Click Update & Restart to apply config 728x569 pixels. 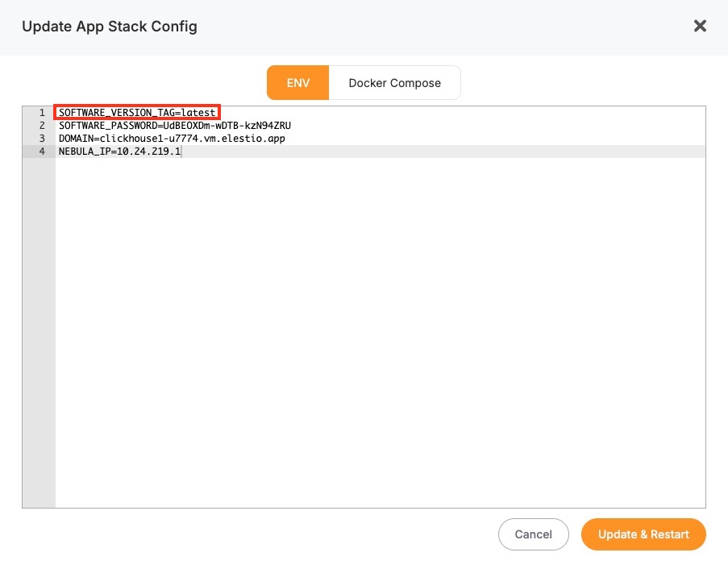(x=643, y=534)
